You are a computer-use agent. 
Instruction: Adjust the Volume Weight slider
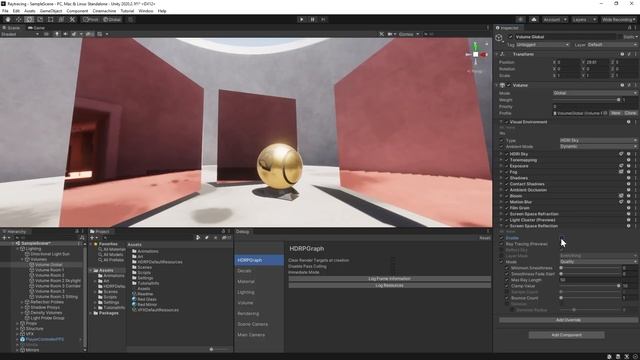pyautogui.click(x=586, y=100)
